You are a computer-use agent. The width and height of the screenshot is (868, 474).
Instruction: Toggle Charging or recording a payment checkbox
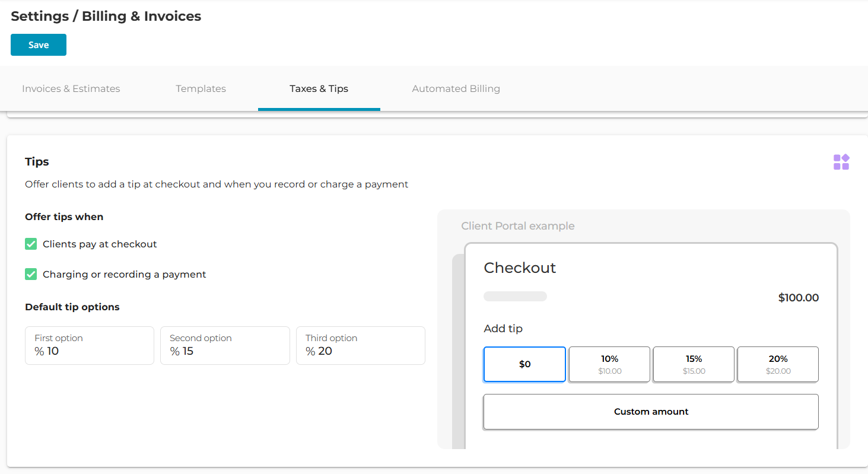tap(31, 274)
